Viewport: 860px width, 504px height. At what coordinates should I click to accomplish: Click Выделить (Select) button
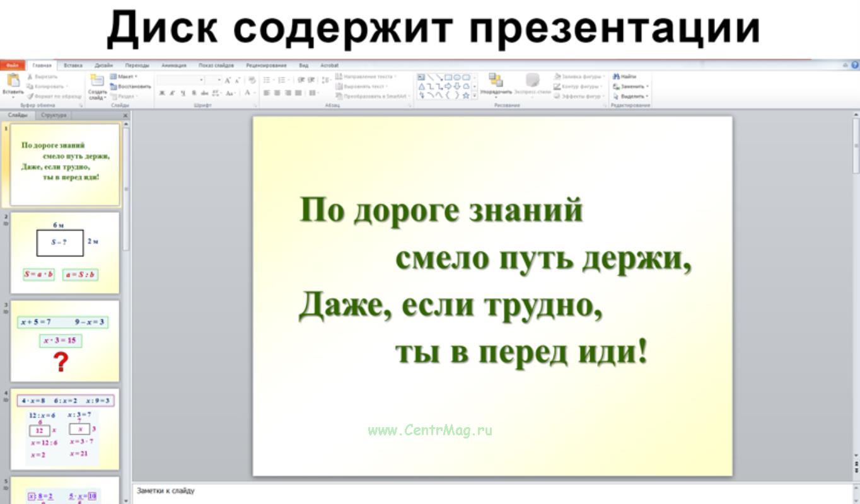[631, 96]
